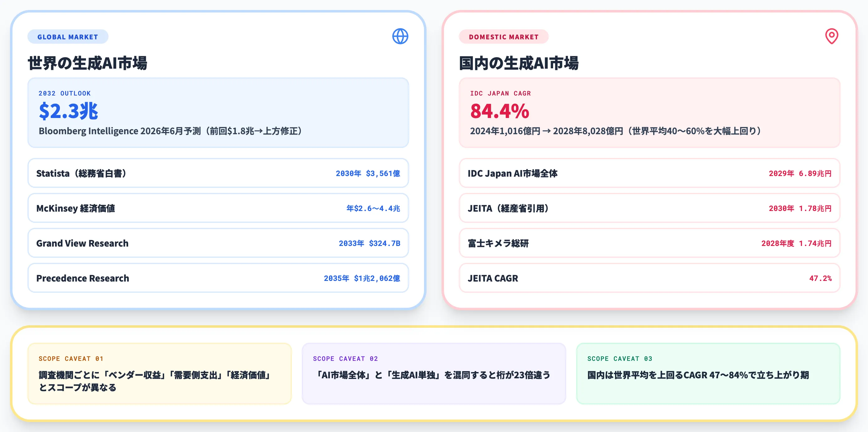Click the Bloomberg Intelligence forecast note
Viewport: 868px width, 432px height.
(x=170, y=131)
